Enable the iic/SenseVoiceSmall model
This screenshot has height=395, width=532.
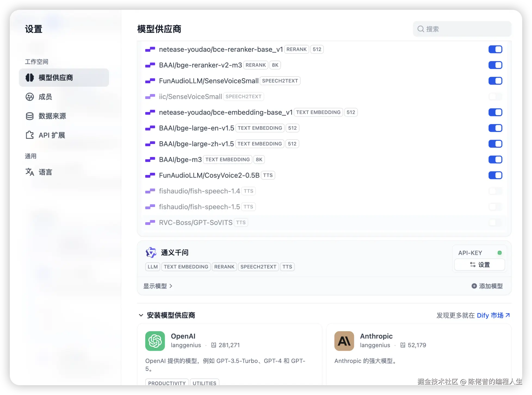coord(495,97)
